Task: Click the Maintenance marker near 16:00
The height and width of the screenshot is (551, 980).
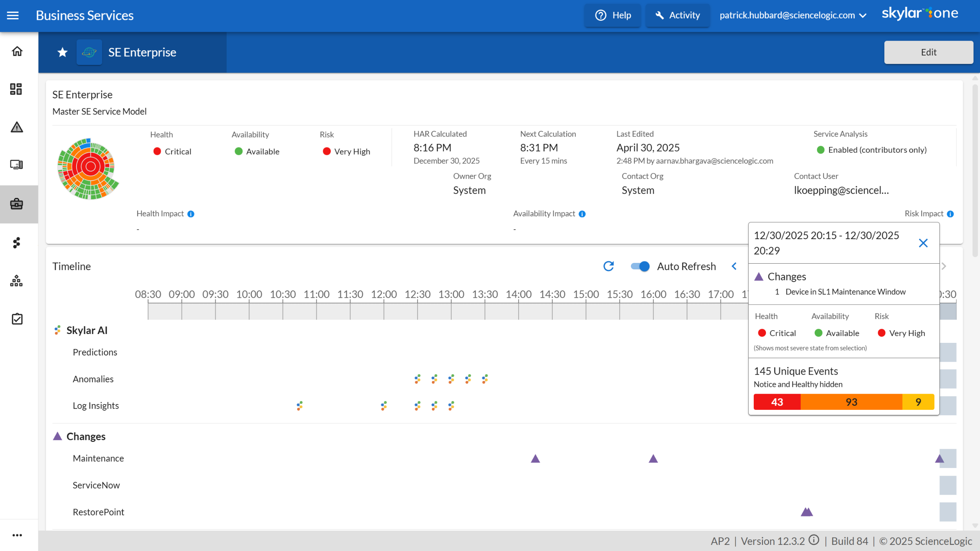Action: coord(653,459)
